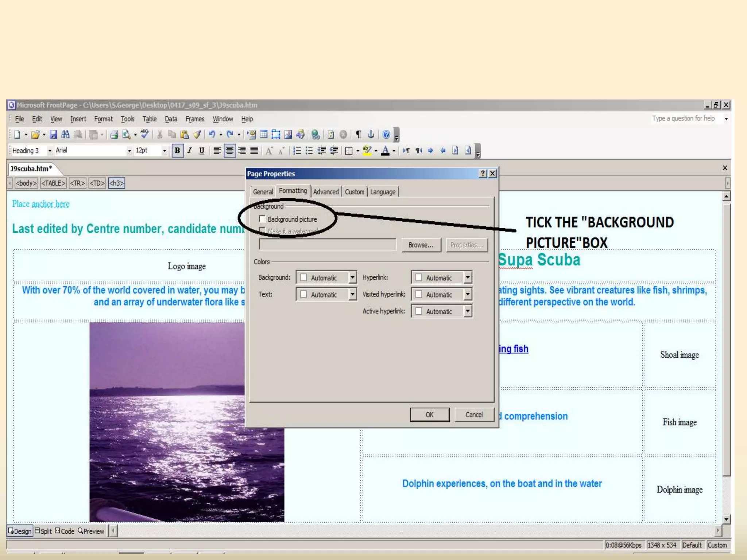
Task: Expand the Hyperlink color dropdown
Action: [x=468, y=277]
